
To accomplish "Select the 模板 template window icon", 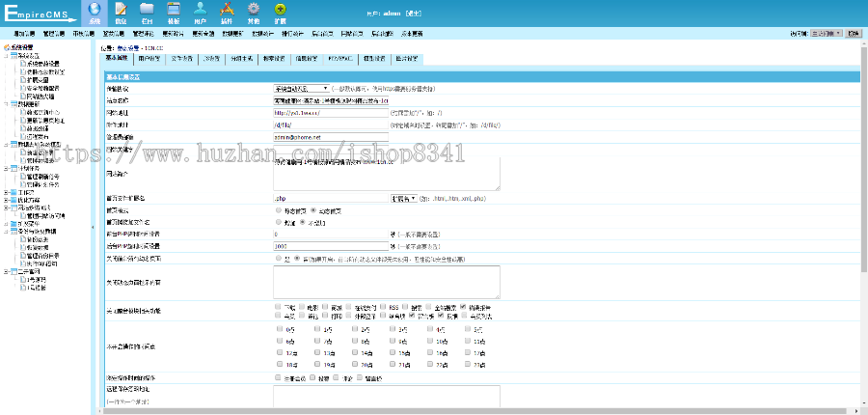I will tap(174, 12).
